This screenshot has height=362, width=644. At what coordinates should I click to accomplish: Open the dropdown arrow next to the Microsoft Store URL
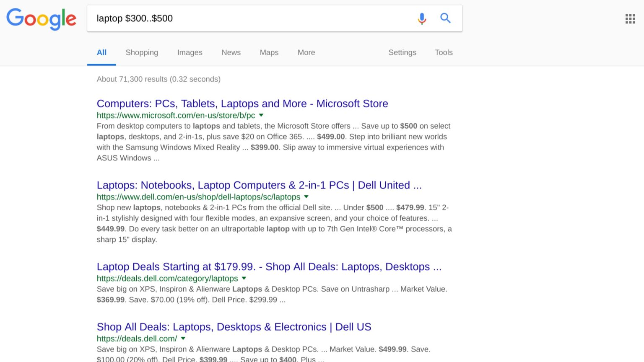point(261,115)
